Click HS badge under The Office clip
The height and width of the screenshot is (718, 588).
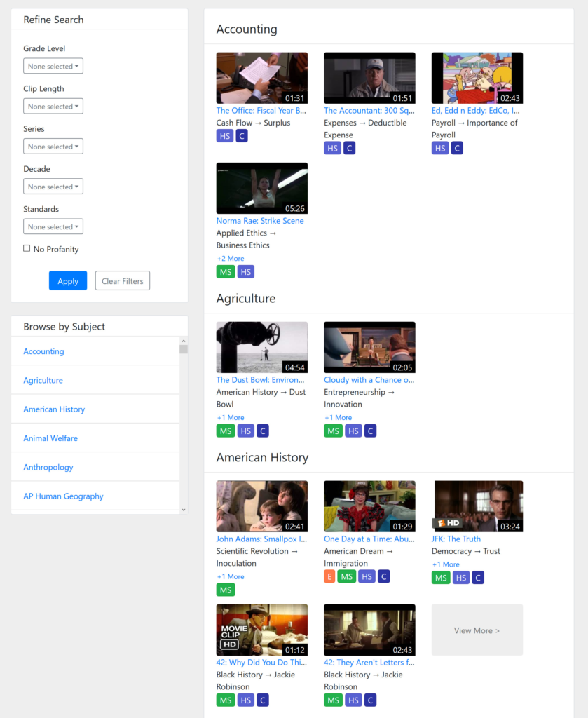(x=225, y=136)
